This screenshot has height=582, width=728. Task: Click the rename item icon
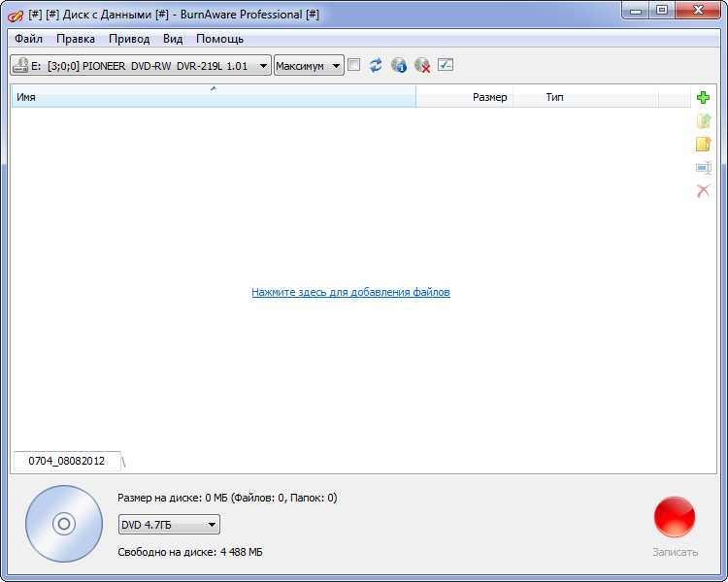(x=704, y=168)
